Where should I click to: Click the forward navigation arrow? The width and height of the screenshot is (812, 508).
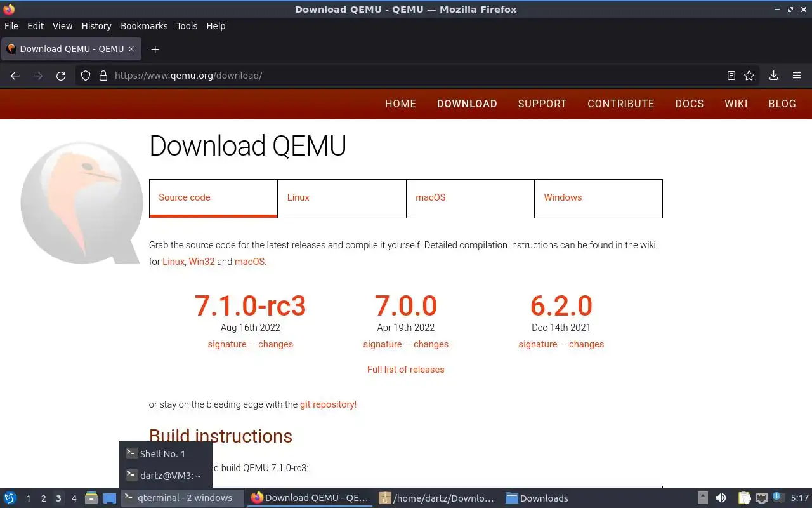[x=38, y=76]
